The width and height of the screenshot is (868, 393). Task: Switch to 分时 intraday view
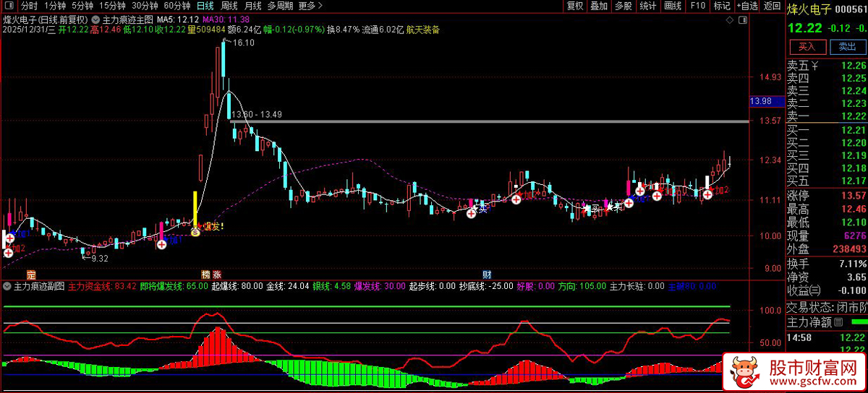click(x=29, y=6)
